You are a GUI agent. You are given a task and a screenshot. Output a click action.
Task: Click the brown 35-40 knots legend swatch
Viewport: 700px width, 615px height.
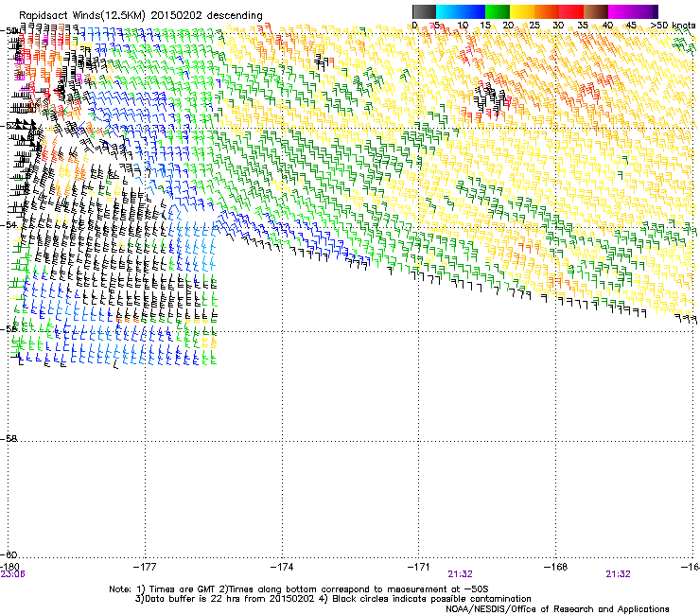pyautogui.click(x=596, y=11)
